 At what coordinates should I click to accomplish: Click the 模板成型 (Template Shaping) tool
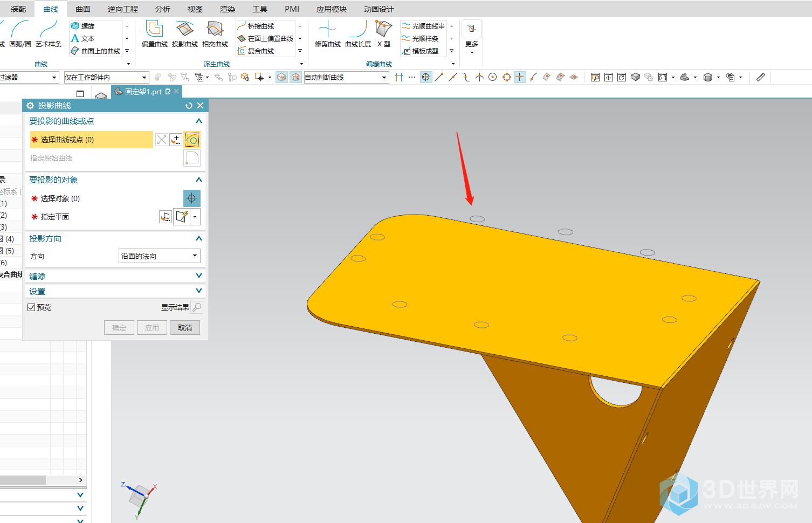420,51
